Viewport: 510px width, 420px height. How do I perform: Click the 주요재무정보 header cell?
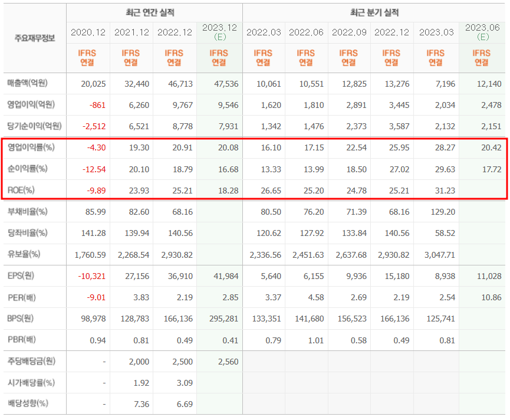coord(35,38)
